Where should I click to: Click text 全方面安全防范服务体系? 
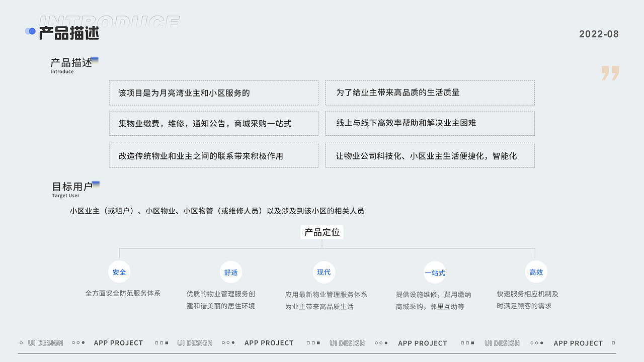123,293
